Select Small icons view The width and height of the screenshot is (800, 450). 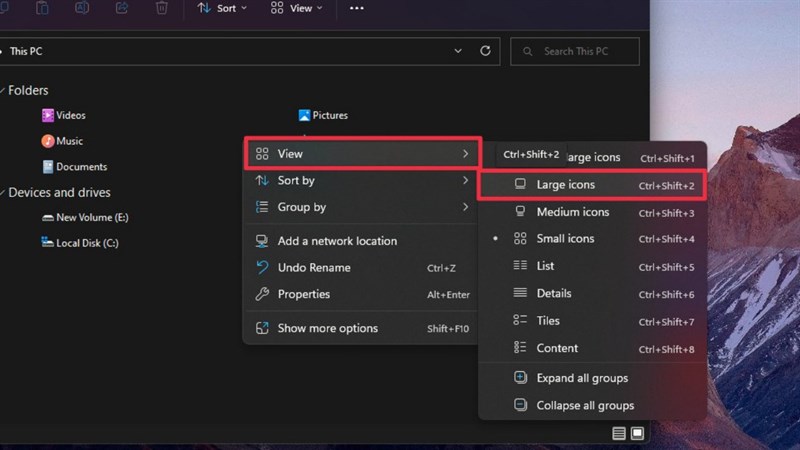tap(592, 239)
